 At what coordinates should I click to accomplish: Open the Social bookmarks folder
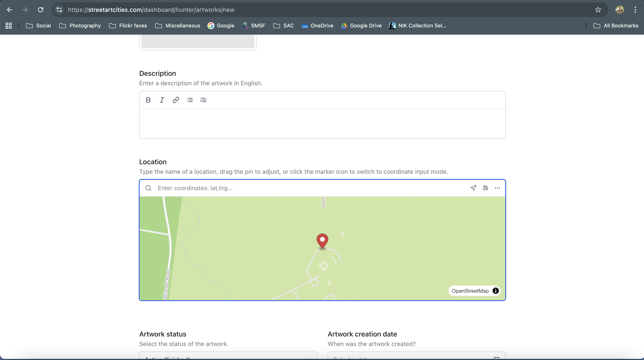click(x=38, y=25)
